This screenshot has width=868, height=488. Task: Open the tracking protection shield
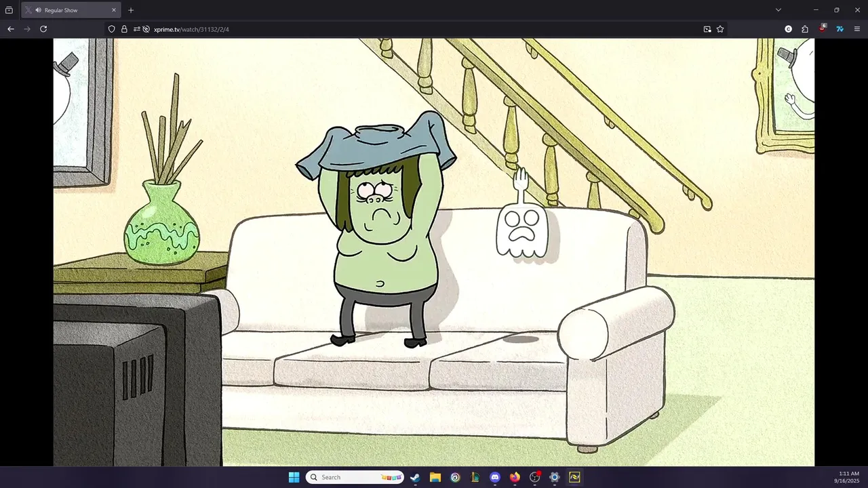[x=112, y=29]
